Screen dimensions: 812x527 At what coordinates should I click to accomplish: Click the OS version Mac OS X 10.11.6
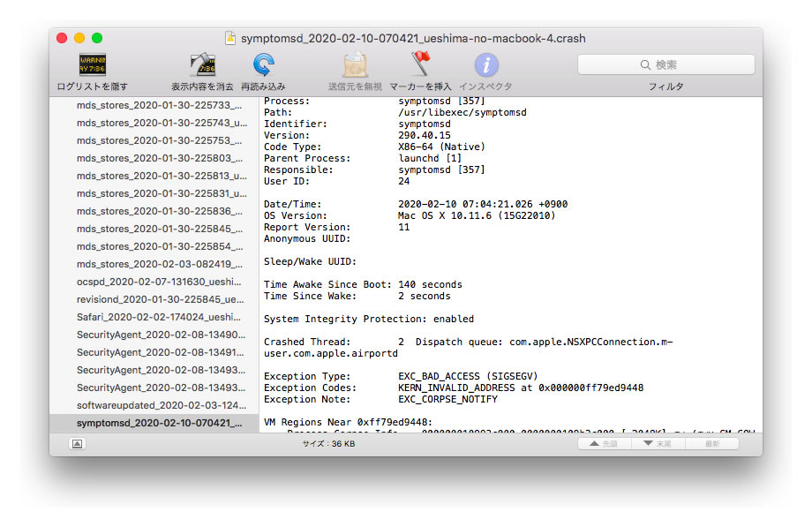coord(477,215)
